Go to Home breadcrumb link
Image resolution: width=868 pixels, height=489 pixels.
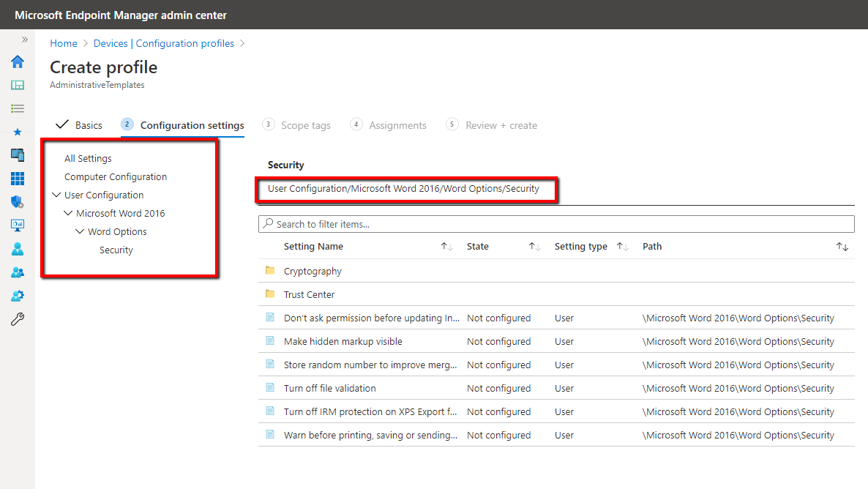(x=64, y=43)
